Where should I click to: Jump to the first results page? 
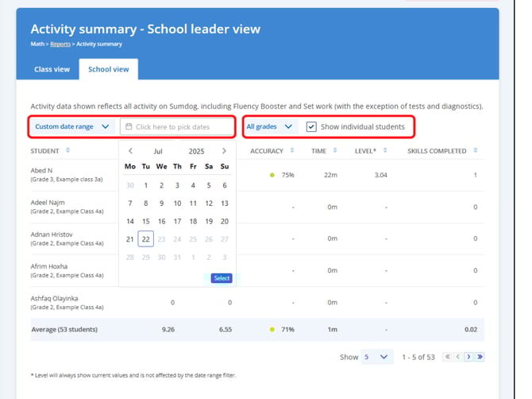coord(448,357)
